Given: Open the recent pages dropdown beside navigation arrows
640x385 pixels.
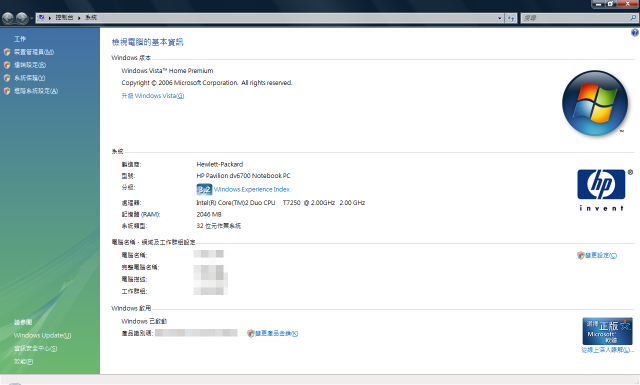Looking at the screenshot, I should point(31,18).
